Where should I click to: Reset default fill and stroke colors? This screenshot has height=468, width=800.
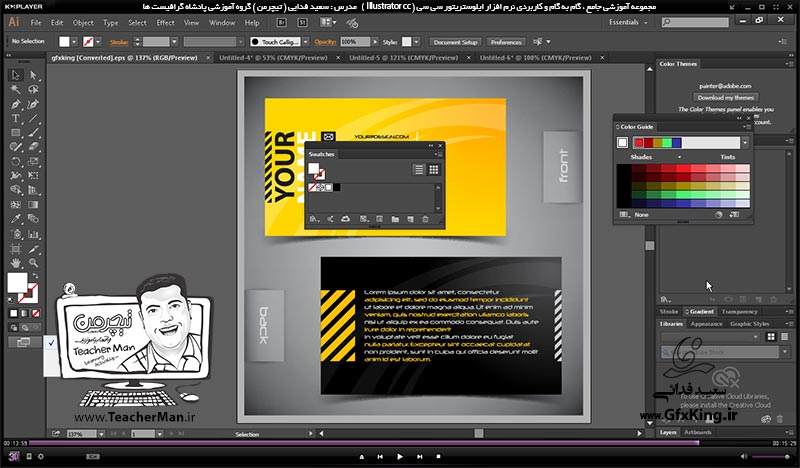11,300
